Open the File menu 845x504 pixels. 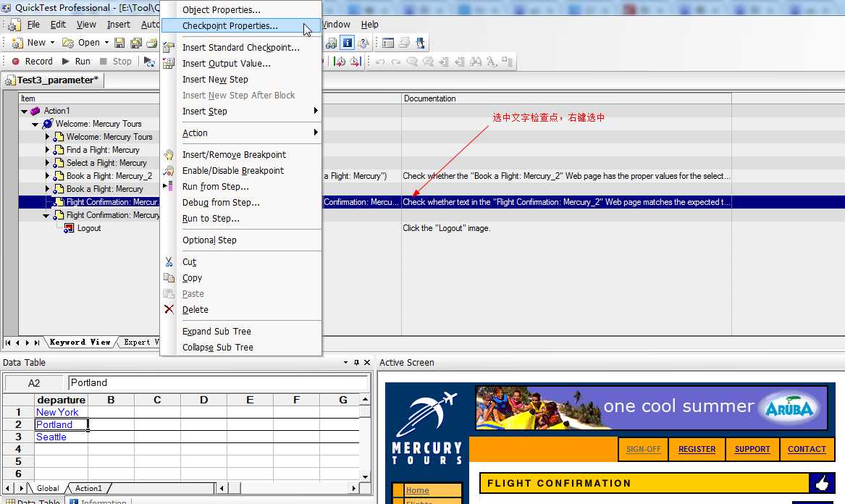point(33,24)
